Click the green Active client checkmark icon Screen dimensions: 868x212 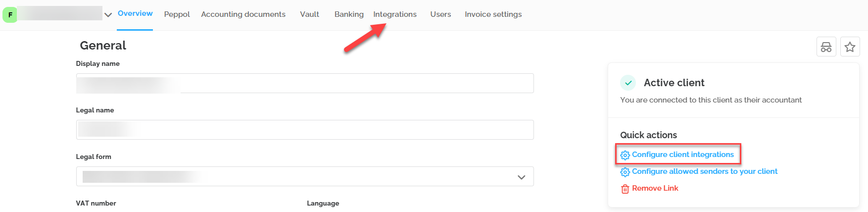tap(628, 83)
